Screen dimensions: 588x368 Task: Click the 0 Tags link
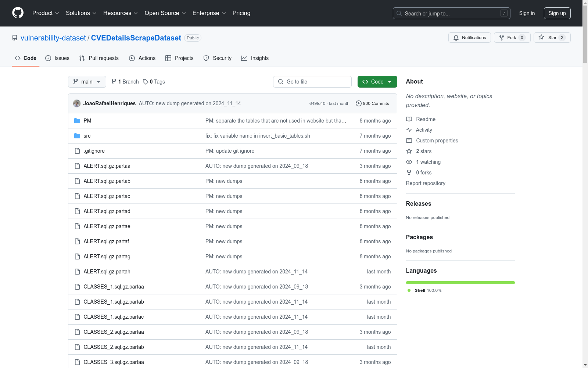[154, 82]
